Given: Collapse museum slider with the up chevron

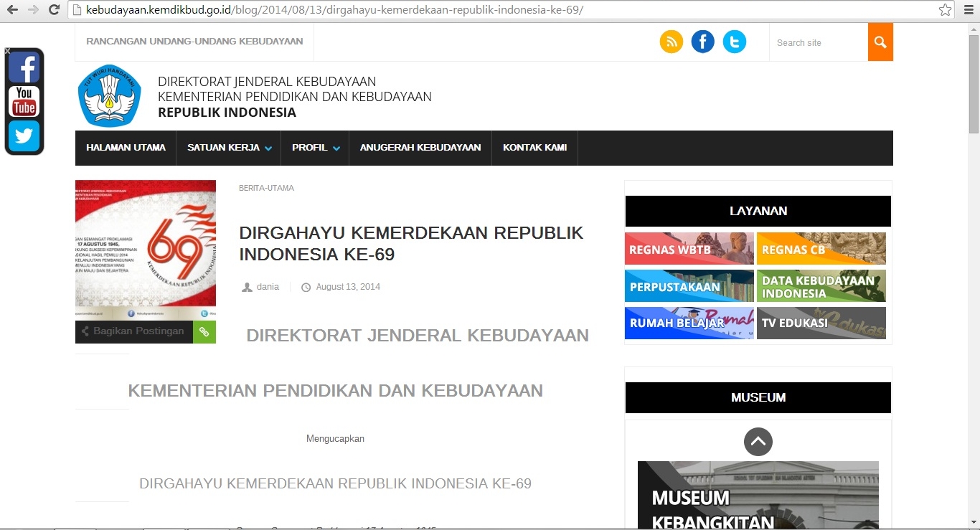Looking at the screenshot, I should (758, 442).
